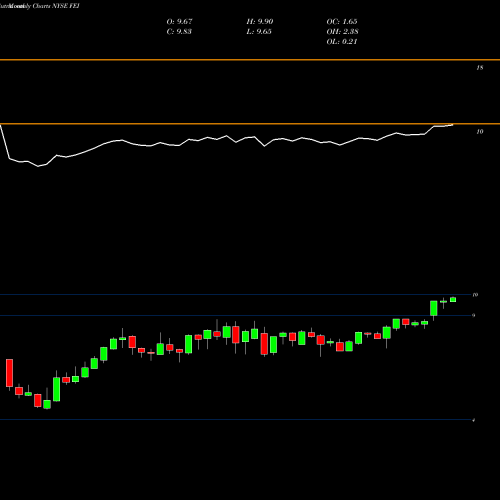Click the 15 axis label of line chart
The width and height of the screenshot is (500, 500).
(480, 68)
